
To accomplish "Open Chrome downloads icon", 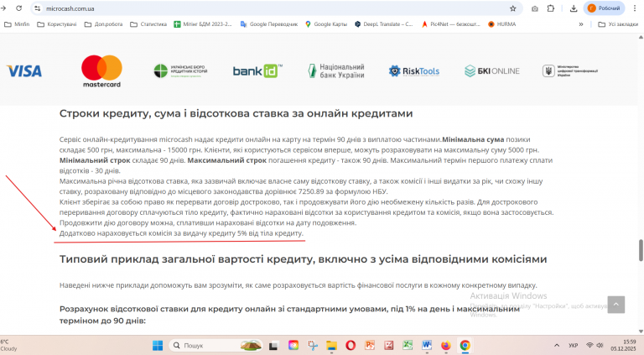I will pos(574,8).
